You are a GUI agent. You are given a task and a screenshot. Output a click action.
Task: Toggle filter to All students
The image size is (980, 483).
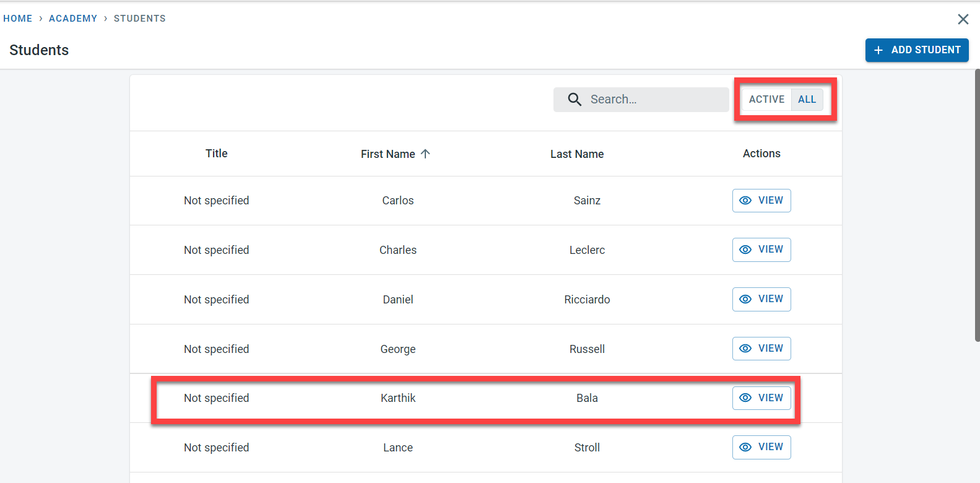pyautogui.click(x=807, y=100)
